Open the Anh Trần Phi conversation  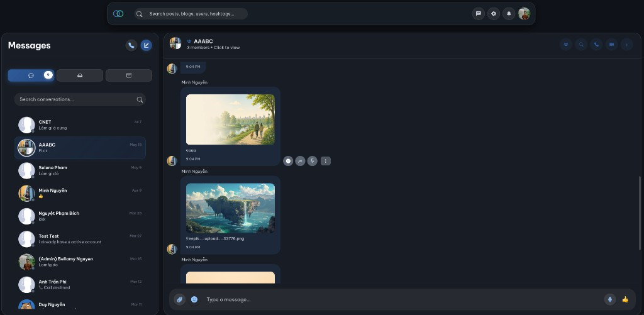80,285
